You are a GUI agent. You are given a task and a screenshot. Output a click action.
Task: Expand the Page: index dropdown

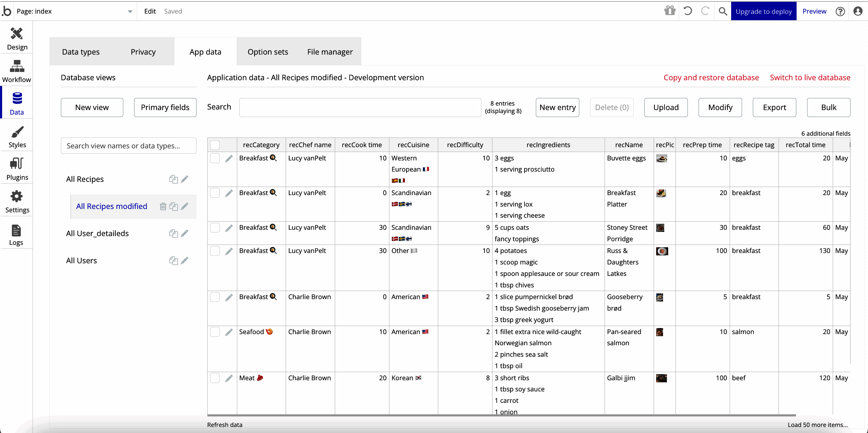point(130,11)
